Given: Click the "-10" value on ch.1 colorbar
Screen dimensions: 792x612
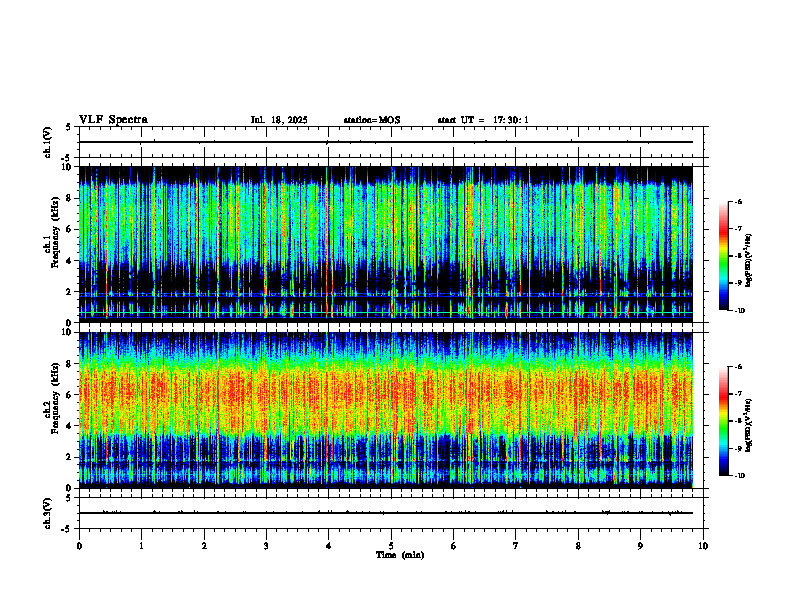Looking at the screenshot, I should coord(739,311).
